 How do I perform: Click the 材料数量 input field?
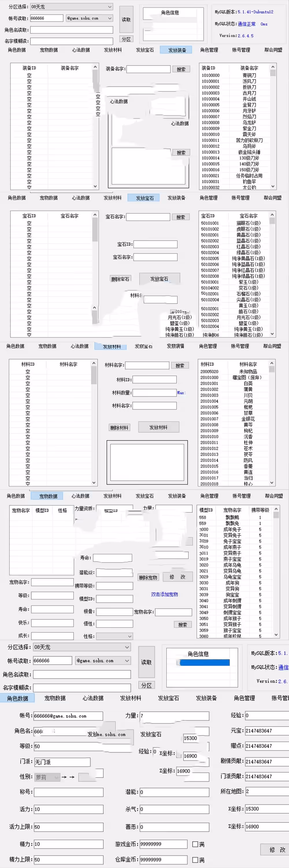point(154,393)
